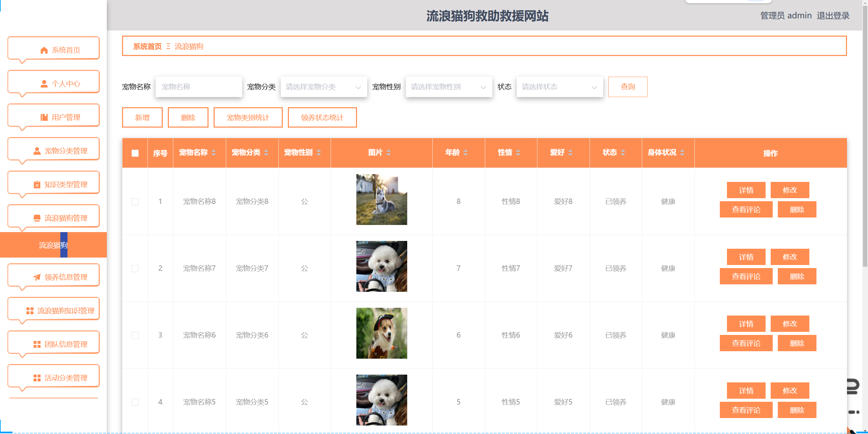
Task: Click the 查询 search button
Action: click(628, 87)
